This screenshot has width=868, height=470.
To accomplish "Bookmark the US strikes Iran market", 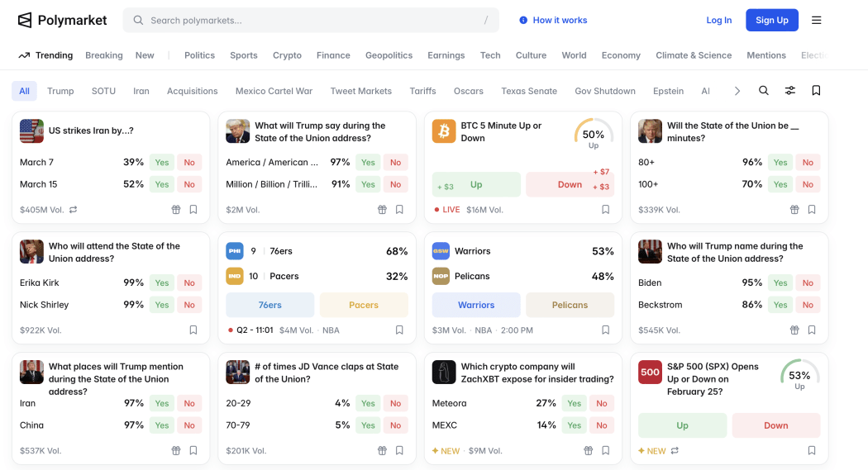I will pos(193,210).
